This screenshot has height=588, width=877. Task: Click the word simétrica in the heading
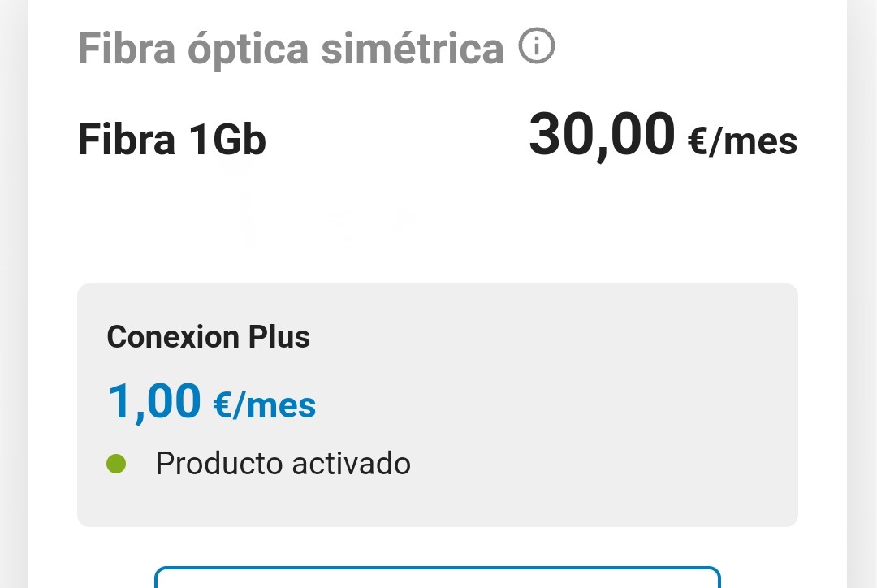[x=413, y=49]
